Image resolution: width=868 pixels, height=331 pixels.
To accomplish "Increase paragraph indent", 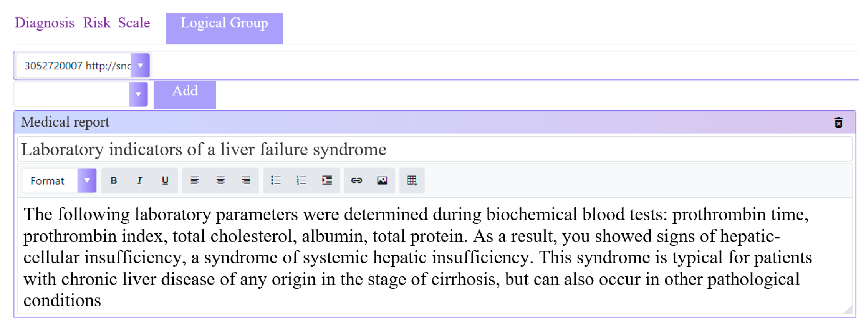I will 327,181.
